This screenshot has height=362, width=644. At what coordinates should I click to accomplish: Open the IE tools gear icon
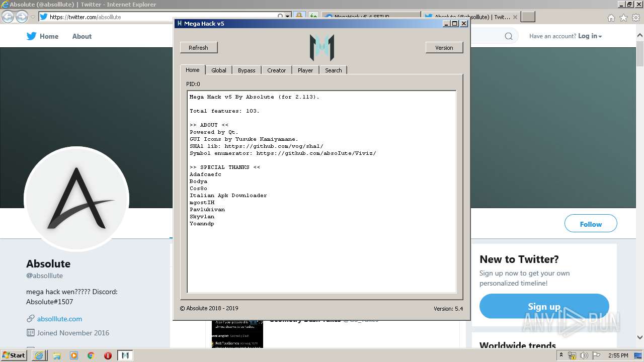pyautogui.click(x=635, y=17)
